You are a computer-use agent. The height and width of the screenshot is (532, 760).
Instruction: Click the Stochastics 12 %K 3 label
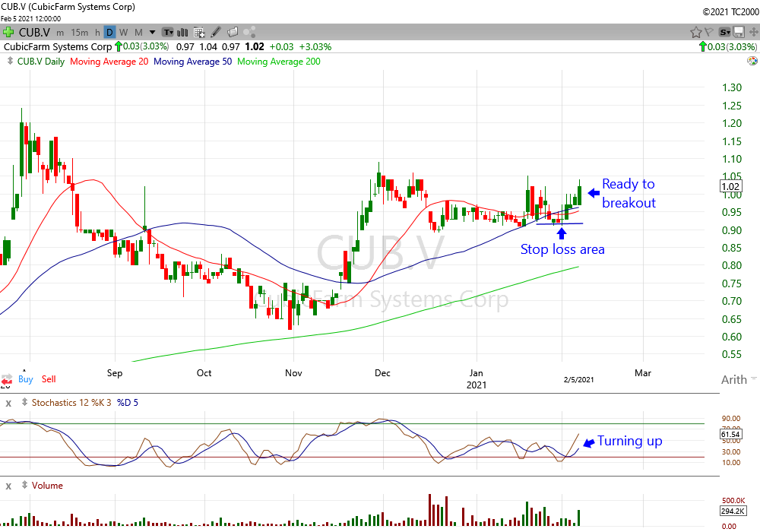[x=71, y=403]
